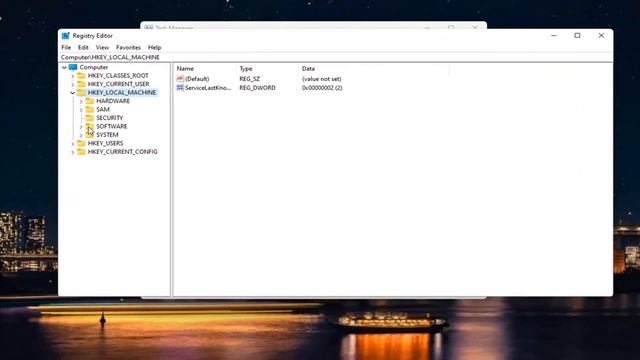The height and width of the screenshot is (360, 640).
Task: Click the HKEY_CLASSES_ROOT folder icon
Action: point(81,76)
